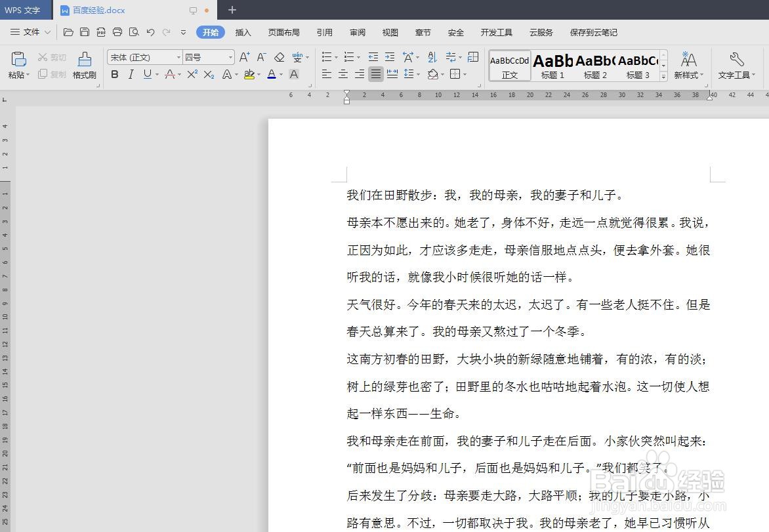Apply the 标题 2 style
This screenshot has width=769, height=532.
pos(595,66)
